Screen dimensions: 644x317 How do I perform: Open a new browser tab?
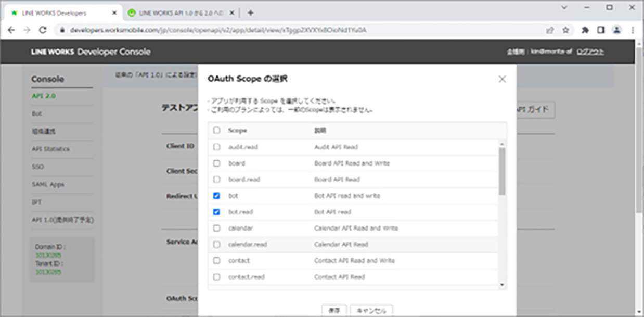click(250, 12)
